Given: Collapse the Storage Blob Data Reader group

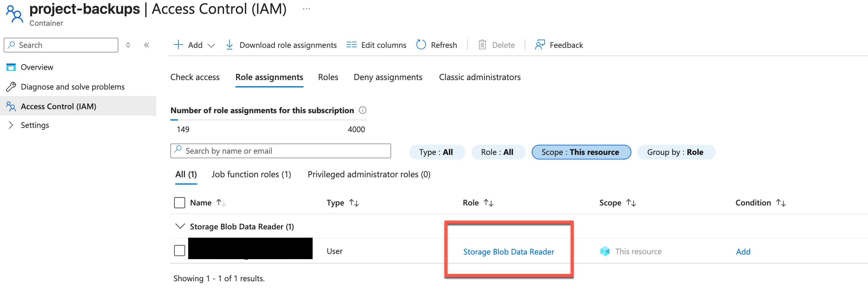Looking at the screenshot, I should point(180,226).
